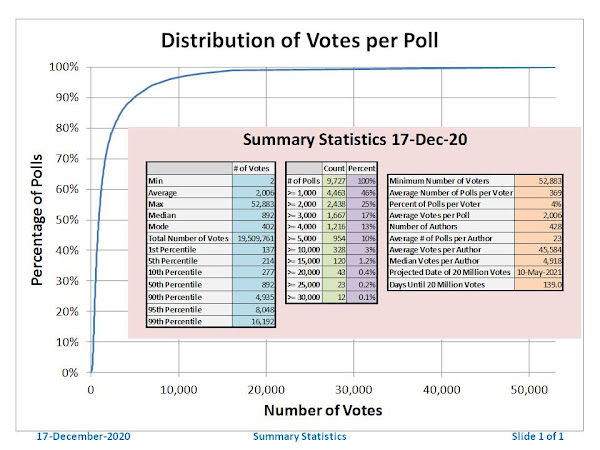The height and width of the screenshot is (450, 600).
Task: Select the # of Votes column header
Action: click(x=254, y=168)
